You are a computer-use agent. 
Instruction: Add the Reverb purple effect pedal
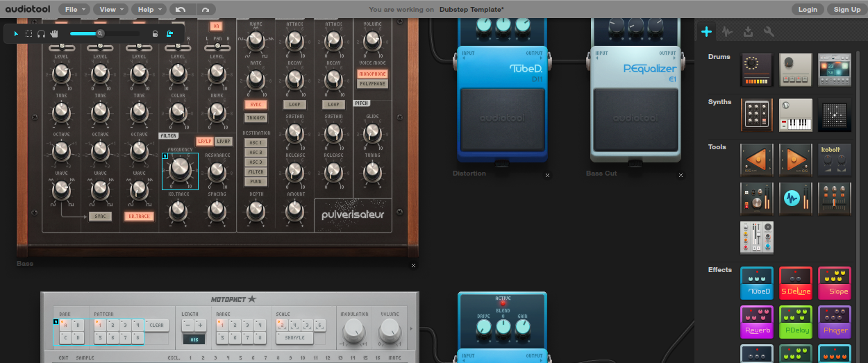(x=757, y=322)
